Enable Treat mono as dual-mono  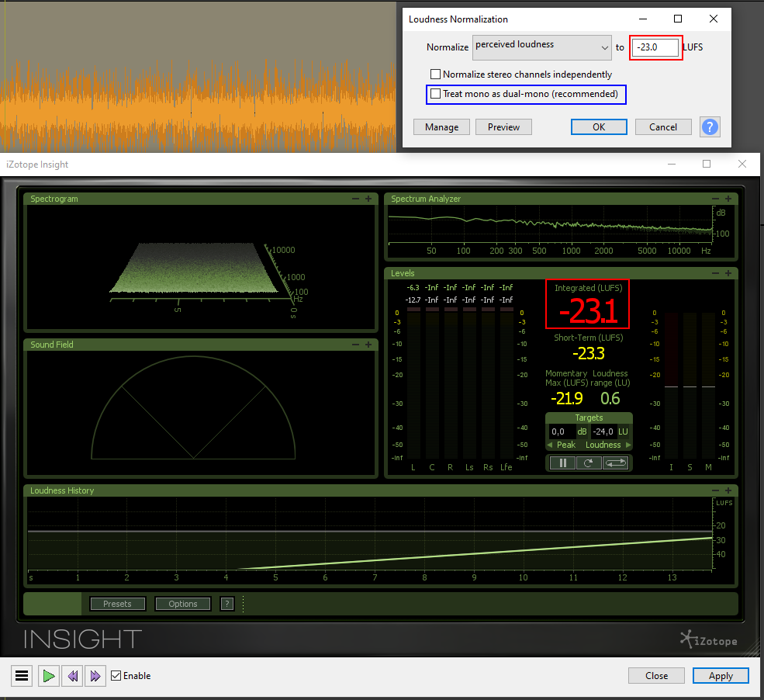tap(435, 95)
